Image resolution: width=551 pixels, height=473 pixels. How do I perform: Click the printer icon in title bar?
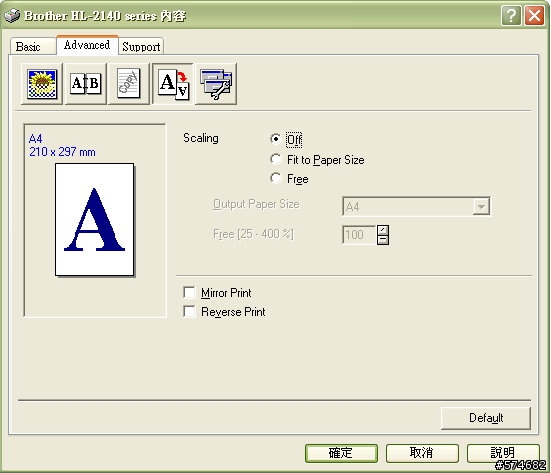(12, 15)
